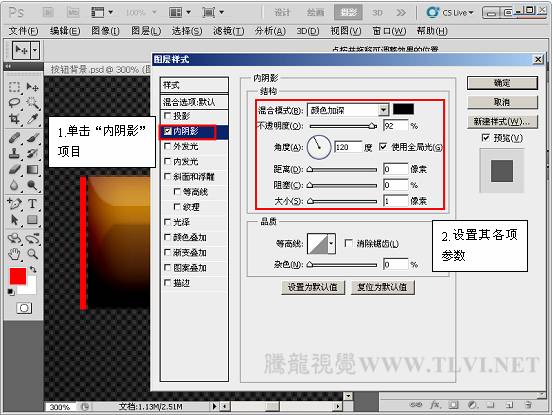
Task: Enable the 投影 drop shadow checkbox
Action: pos(168,116)
